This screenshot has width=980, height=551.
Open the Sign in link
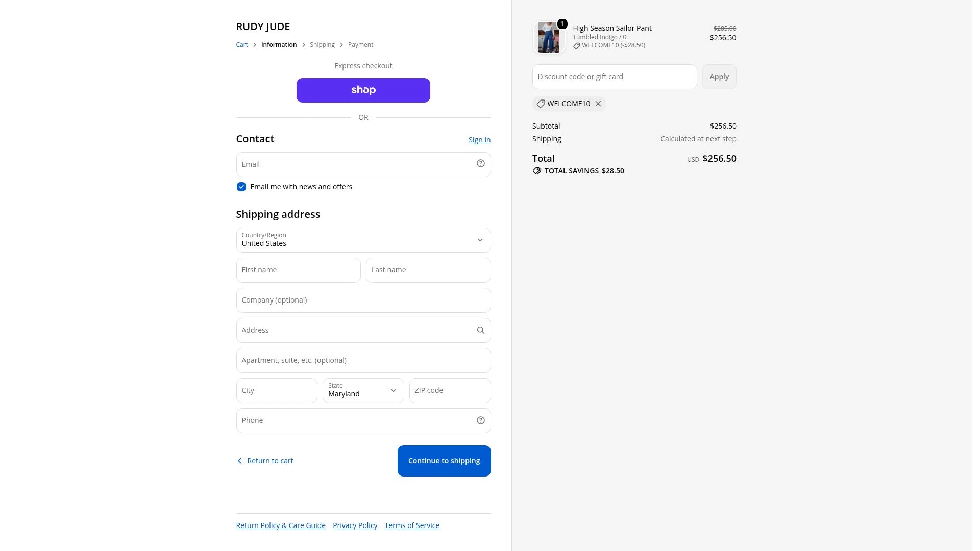pos(479,140)
